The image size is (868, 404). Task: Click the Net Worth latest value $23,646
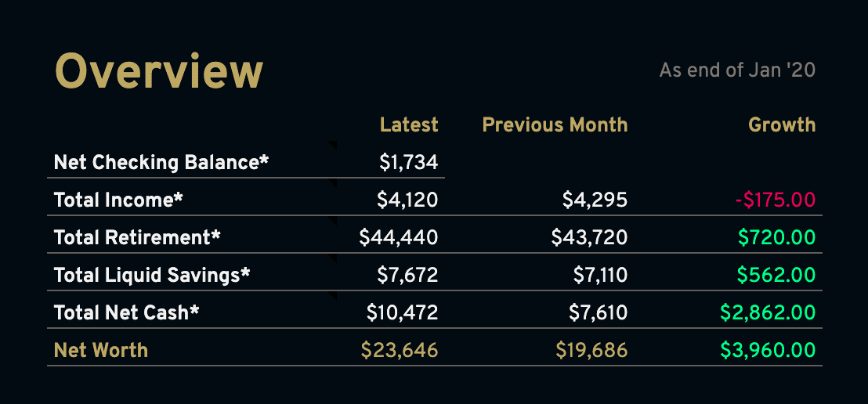pos(400,350)
